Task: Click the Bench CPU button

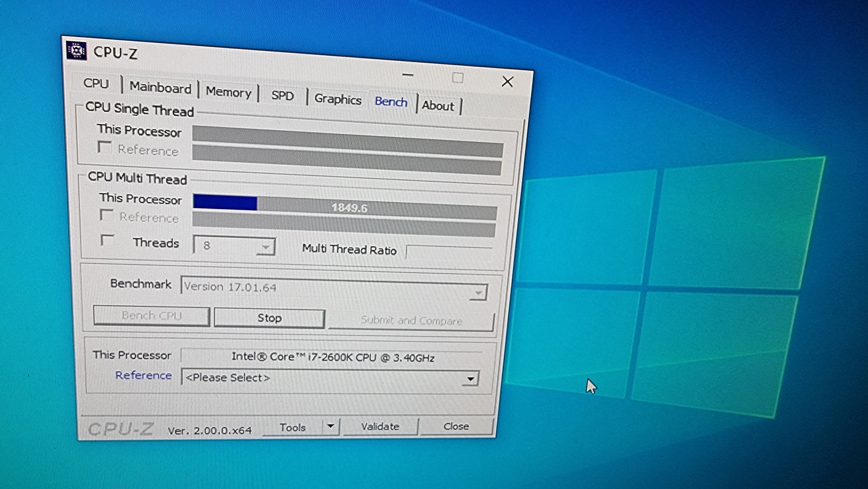Action: tap(152, 316)
